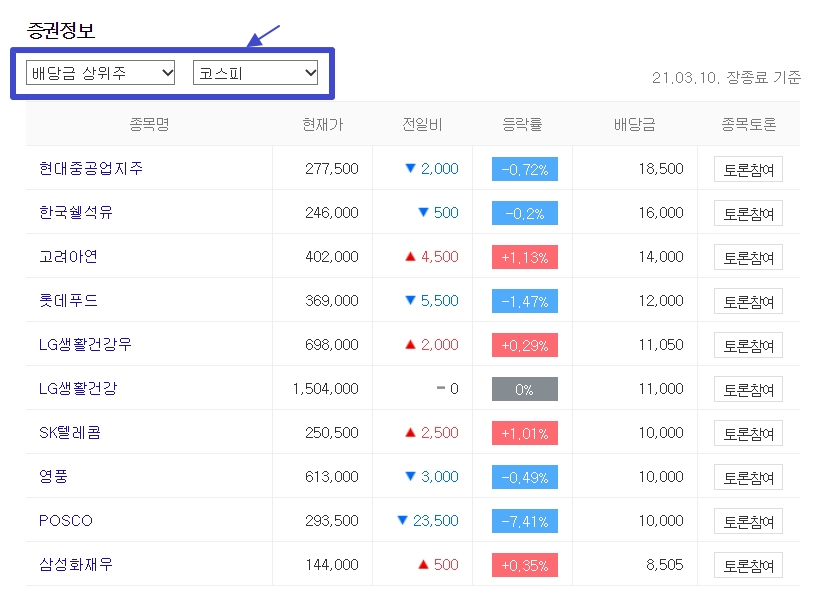Click 토론참여 button for POSCO
This screenshot has height=605, width=821.
(748, 521)
